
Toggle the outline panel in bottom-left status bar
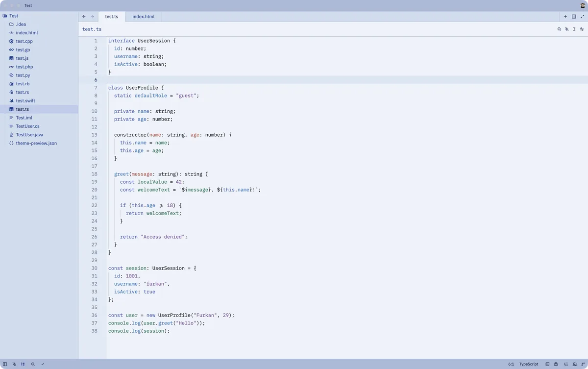coord(23,364)
